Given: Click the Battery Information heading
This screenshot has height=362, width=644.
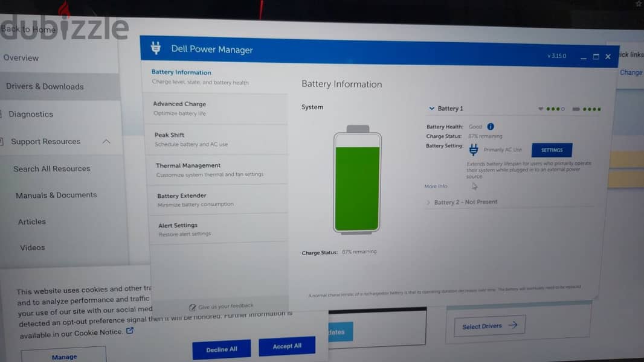Looking at the screenshot, I should [x=342, y=84].
